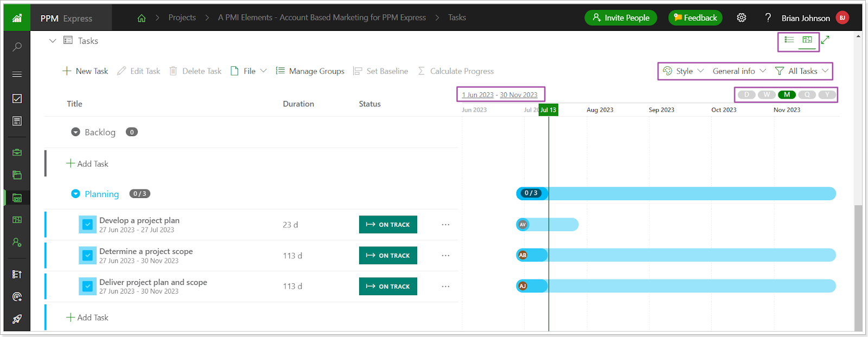The height and width of the screenshot is (337, 868).
Task: Click the home icon in breadcrumb
Action: tap(142, 18)
